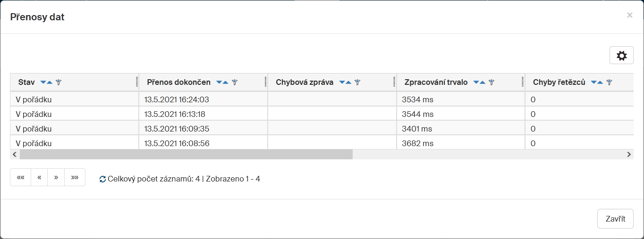Open filter for Chyby řetězců column
Image resolution: width=644 pixels, height=239 pixels.
(610, 82)
